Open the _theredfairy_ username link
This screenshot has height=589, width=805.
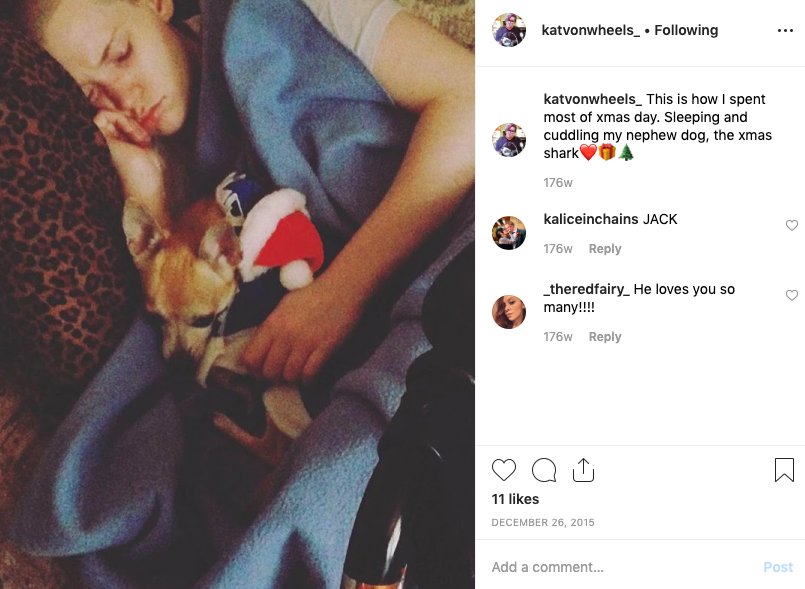coord(586,289)
